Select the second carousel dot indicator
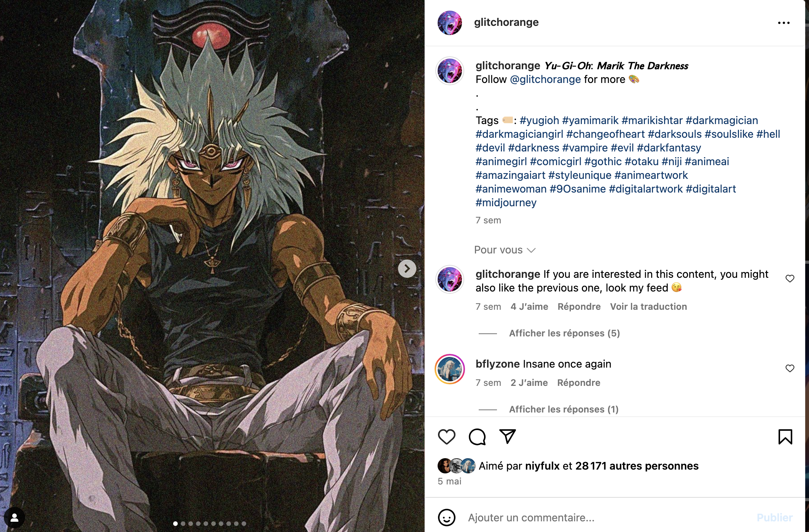The width and height of the screenshot is (809, 532). coord(183,524)
